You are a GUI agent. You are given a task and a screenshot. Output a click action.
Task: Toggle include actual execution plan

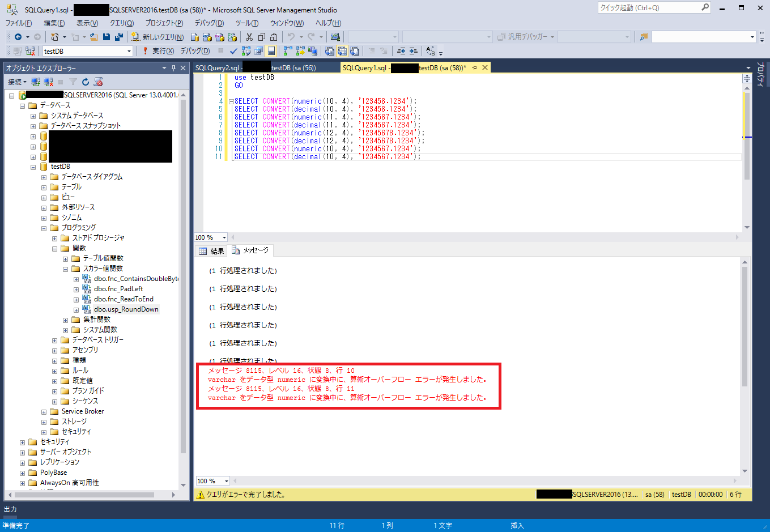point(287,51)
